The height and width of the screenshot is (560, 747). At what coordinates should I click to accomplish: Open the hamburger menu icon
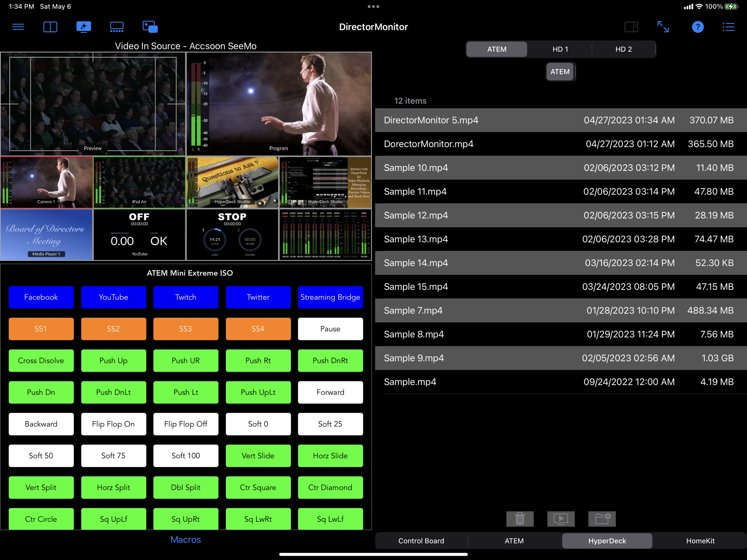18,27
